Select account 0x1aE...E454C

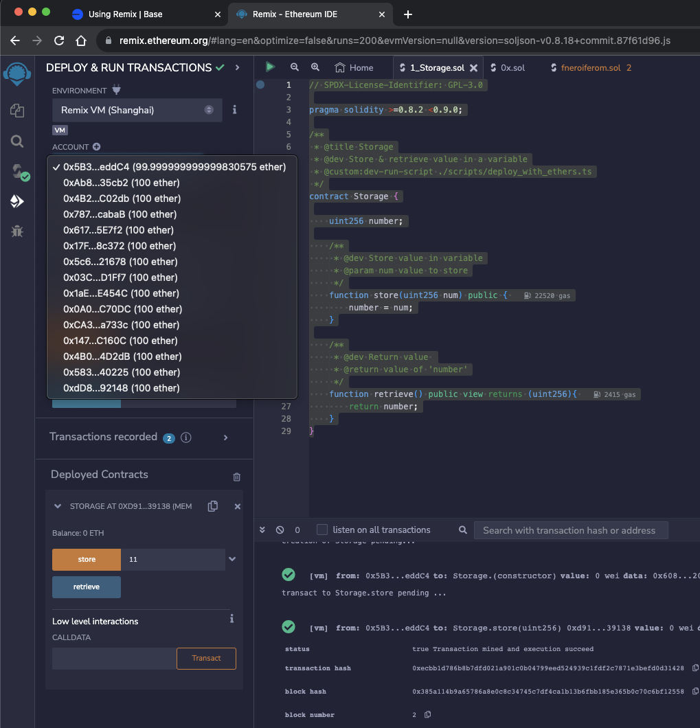(172, 293)
